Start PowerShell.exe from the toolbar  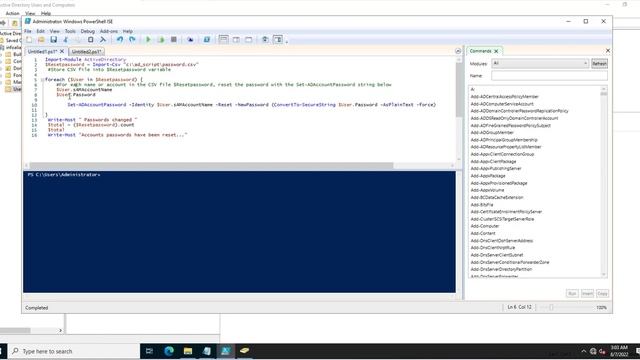207,40
